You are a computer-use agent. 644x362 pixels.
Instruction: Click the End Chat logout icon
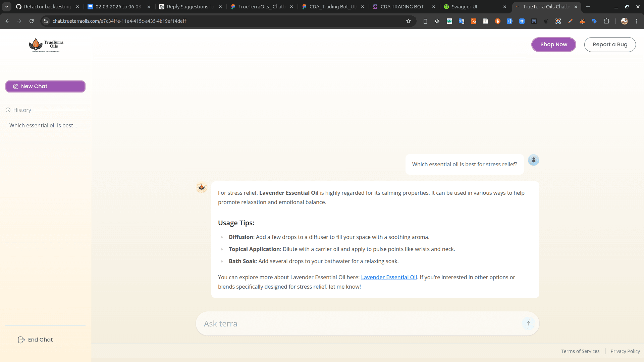tap(21, 340)
